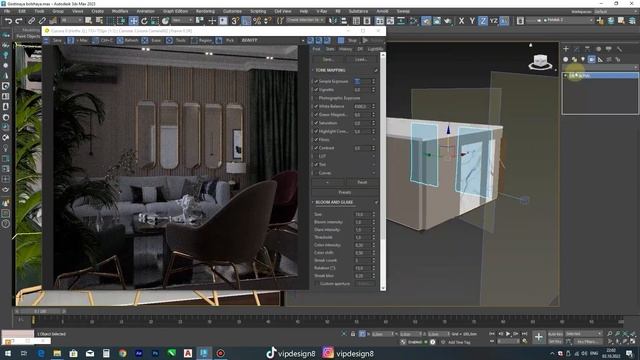
Task: Toggle the Saturation checkbox
Action: click(316, 123)
